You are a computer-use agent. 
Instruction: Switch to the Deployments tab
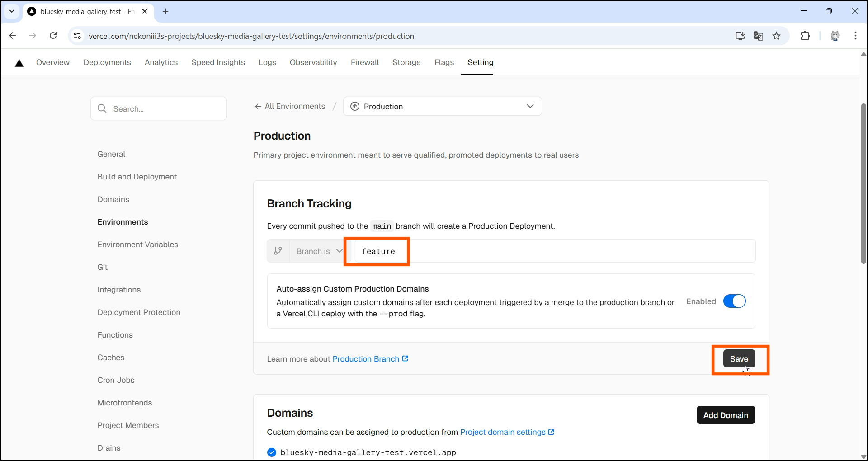point(107,62)
